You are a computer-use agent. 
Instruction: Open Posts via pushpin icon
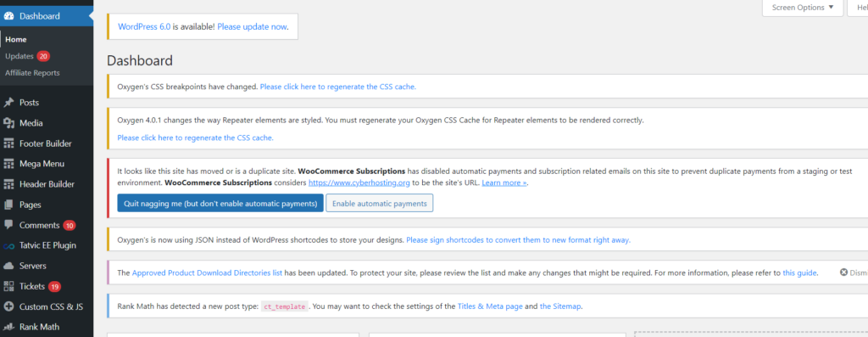coord(8,103)
